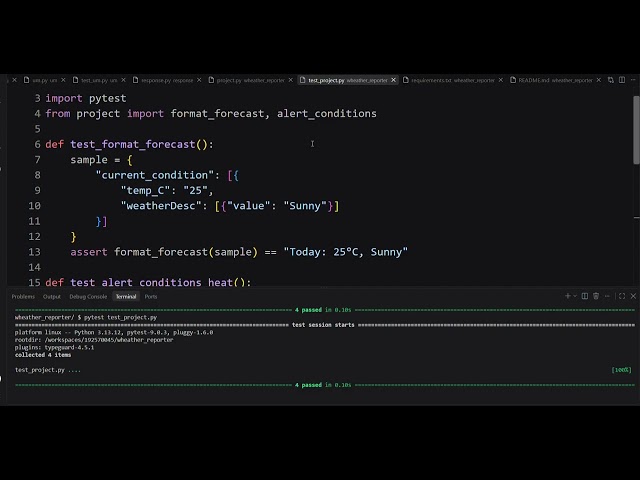Click the 'platform linux' terminal line
This screenshot has width=640, height=480.
114,332
